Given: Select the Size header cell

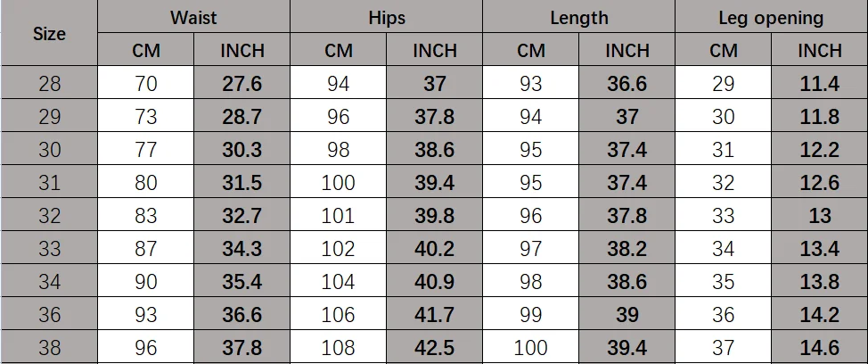Looking at the screenshot, I should coord(49,33).
